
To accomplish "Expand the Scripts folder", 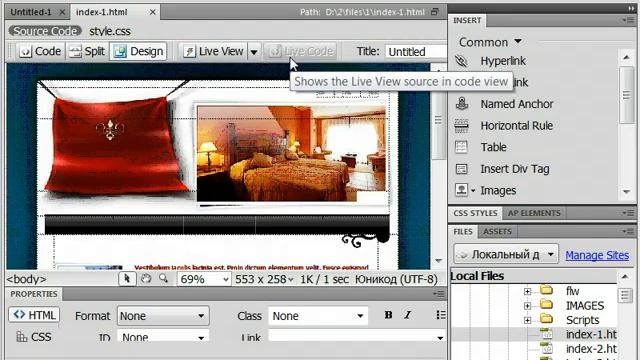I will [527, 320].
